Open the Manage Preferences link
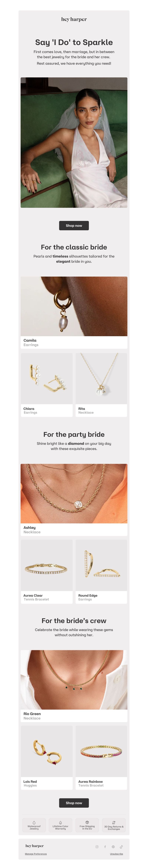Image resolution: width=148 pixels, height=868 pixels. click(36, 854)
